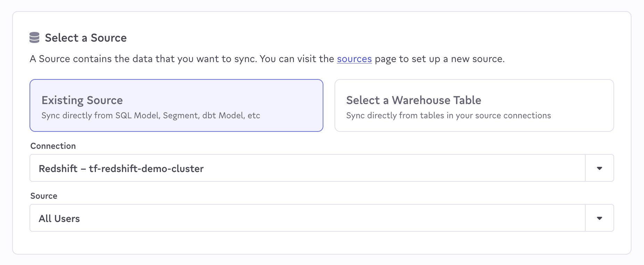The height and width of the screenshot is (265, 644).
Task: Click the Select a Source heading text
Action: click(x=86, y=38)
